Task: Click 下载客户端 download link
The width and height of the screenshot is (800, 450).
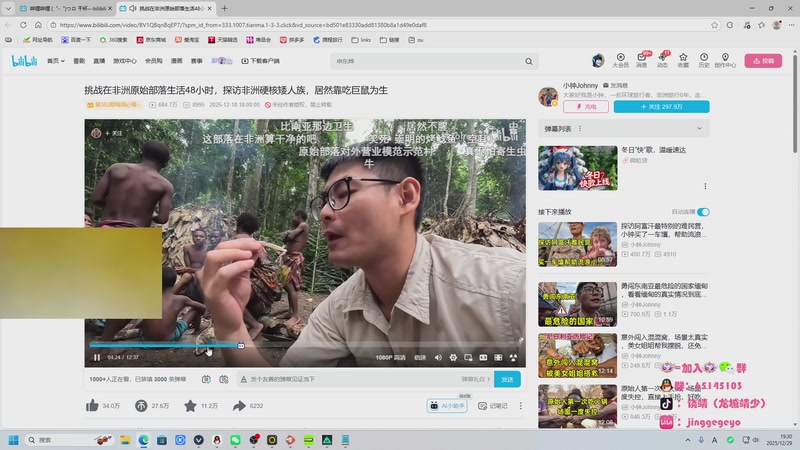Action: pyautogui.click(x=260, y=61)
